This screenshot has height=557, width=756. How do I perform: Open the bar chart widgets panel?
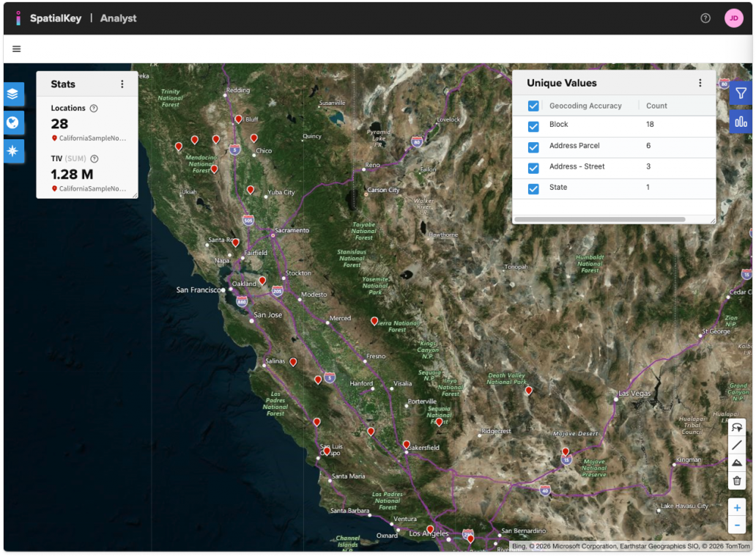click(x=741, y=122)
